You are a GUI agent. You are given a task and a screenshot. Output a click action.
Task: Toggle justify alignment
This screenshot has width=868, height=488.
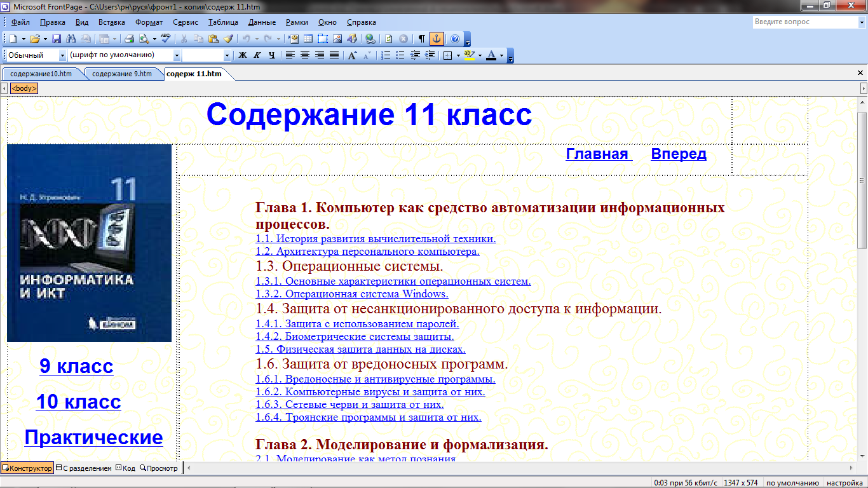coord(334,55)
